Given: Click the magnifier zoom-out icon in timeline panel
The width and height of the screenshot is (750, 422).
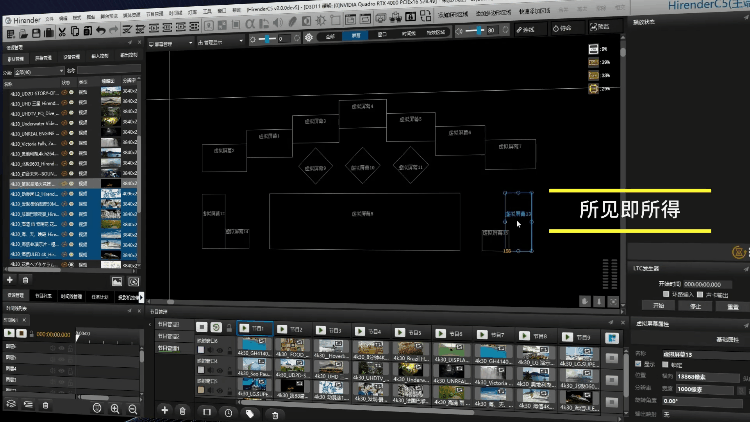Looking at the screenshot, I should pos(132,409).
